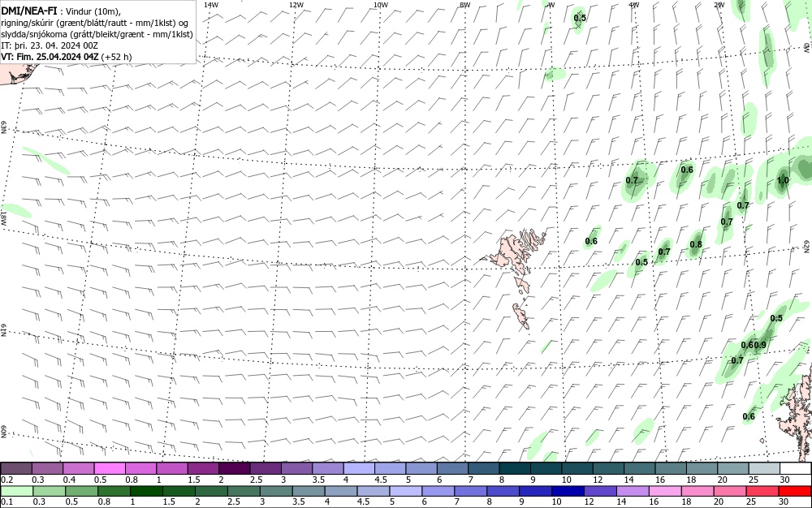Click the white upper legend swatch starting at 30
This screenshot has width=812, height=508.
point(796,469)
